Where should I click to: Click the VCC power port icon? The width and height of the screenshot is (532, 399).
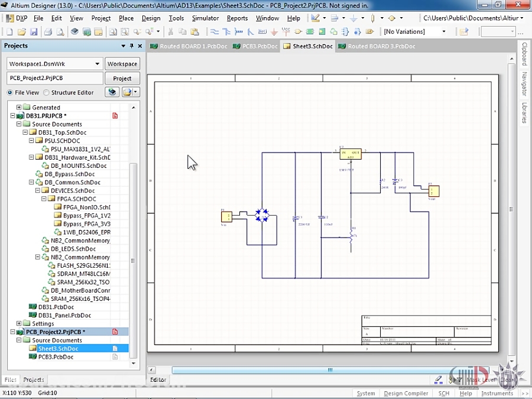286,31
